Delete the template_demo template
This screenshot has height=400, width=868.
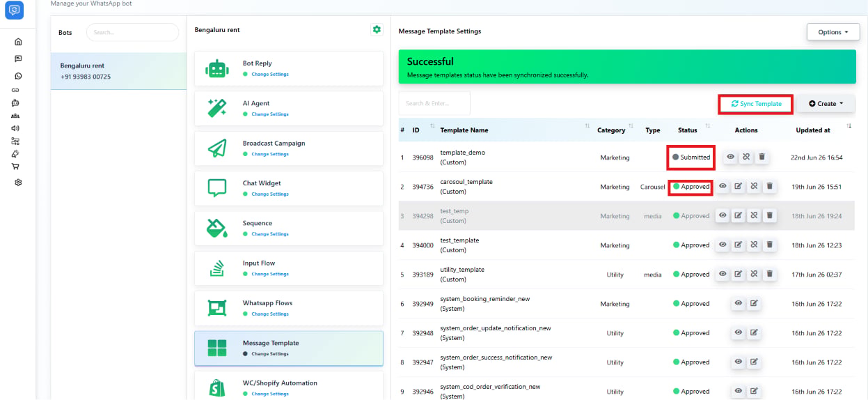[762, 157]
